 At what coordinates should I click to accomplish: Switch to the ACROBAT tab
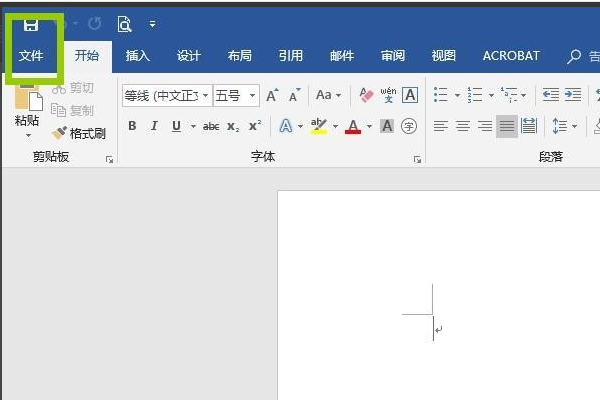511,56
